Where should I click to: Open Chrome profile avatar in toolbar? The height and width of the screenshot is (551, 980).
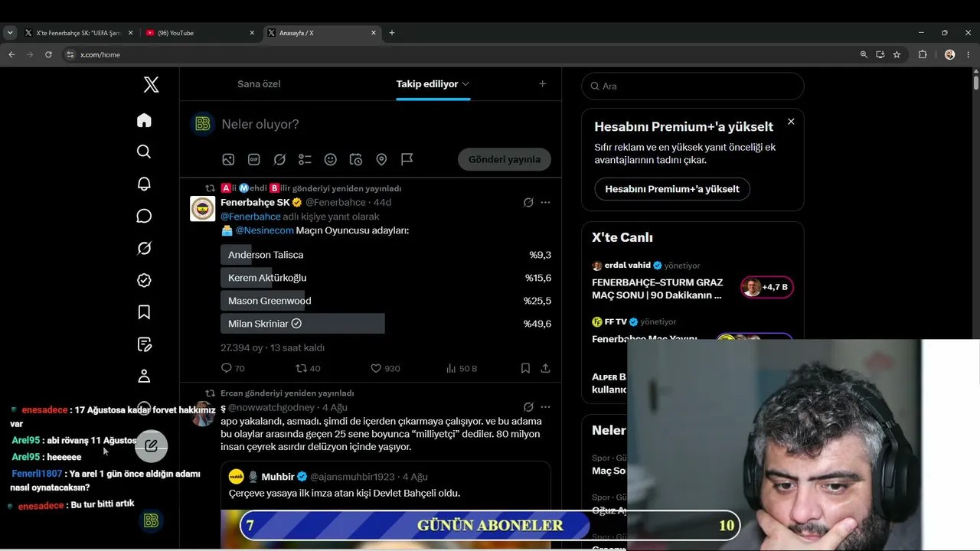tap(950, 54)
